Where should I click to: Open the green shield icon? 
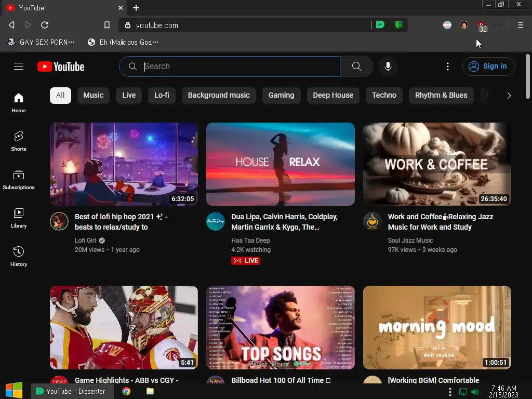pos(398,24)
